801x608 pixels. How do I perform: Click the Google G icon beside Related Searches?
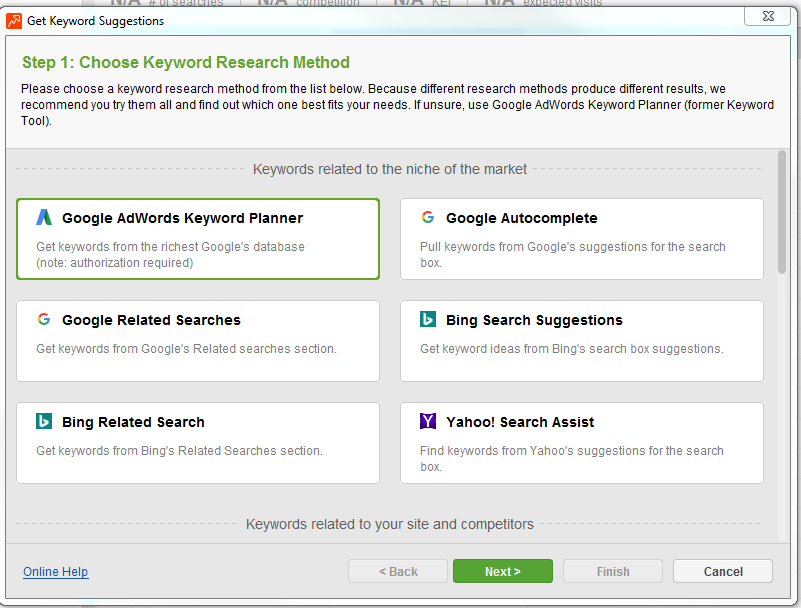44,319
